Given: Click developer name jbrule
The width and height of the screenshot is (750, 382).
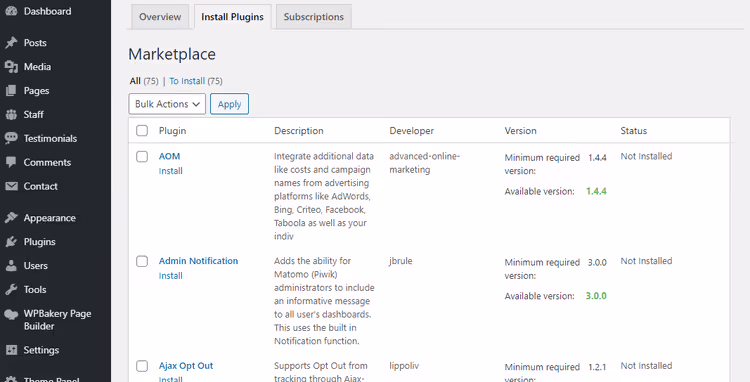Looking at the screenshot, I should (401, 261).
